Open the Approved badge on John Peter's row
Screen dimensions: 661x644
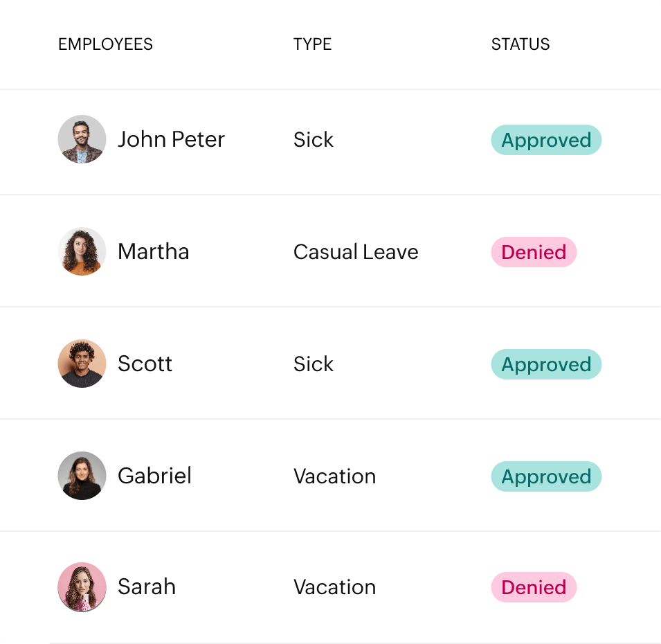click(546, 140)
